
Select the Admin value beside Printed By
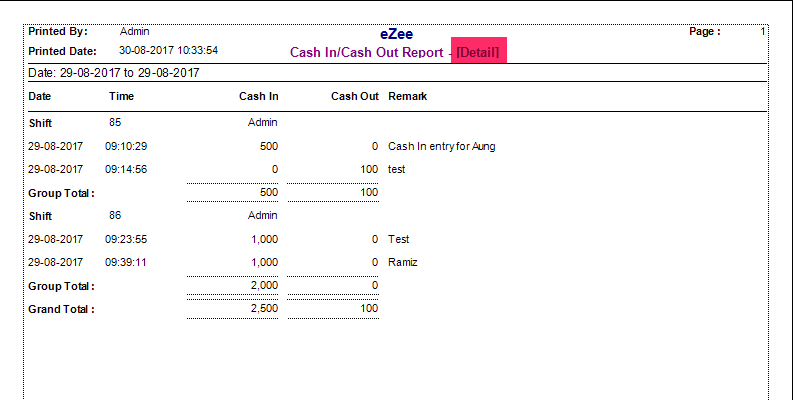135,31
